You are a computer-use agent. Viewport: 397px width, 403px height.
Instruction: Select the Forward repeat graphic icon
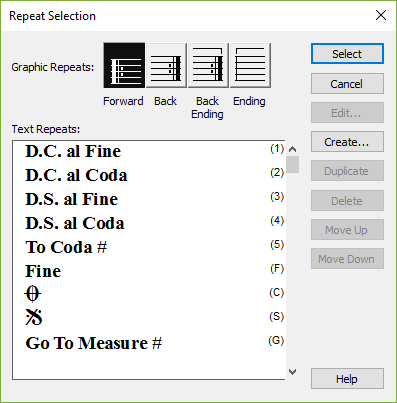tap(124, 65)
